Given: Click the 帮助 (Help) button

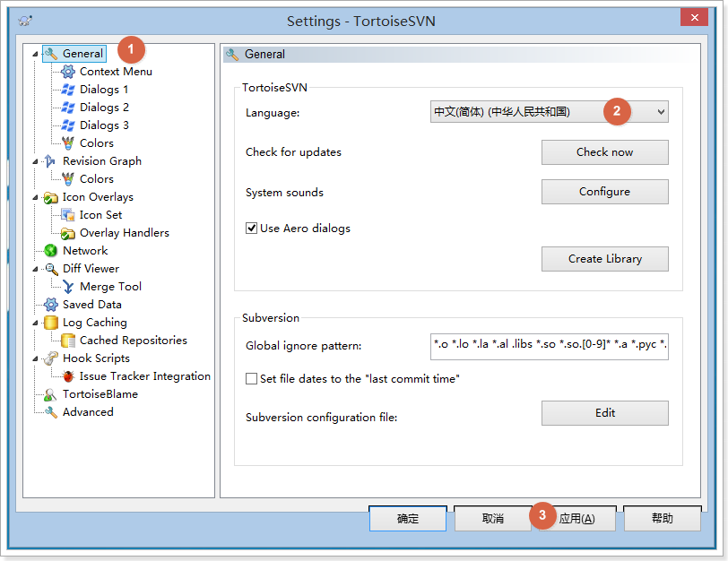Looking at the screenshot, I should coord(662,518).
